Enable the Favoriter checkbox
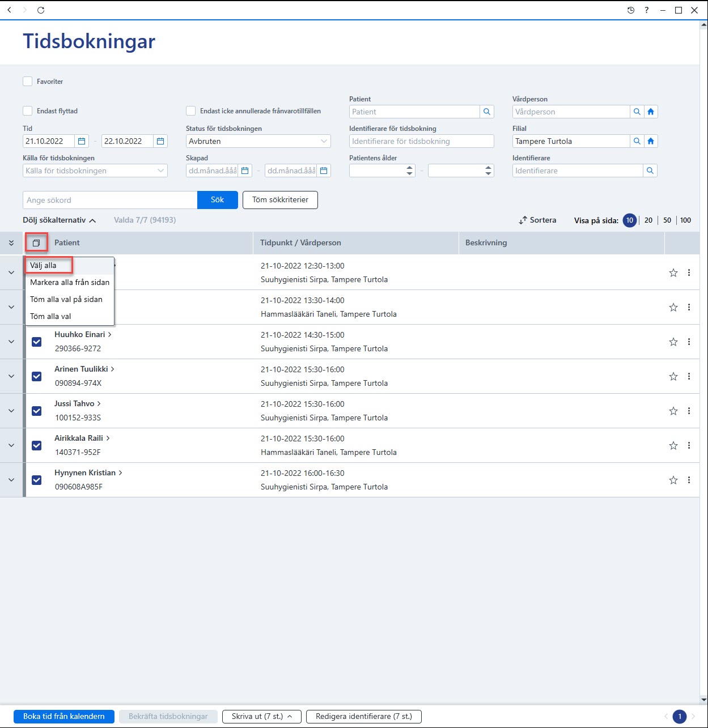Screen dimensions: 708x728 [x=28, y=82]
